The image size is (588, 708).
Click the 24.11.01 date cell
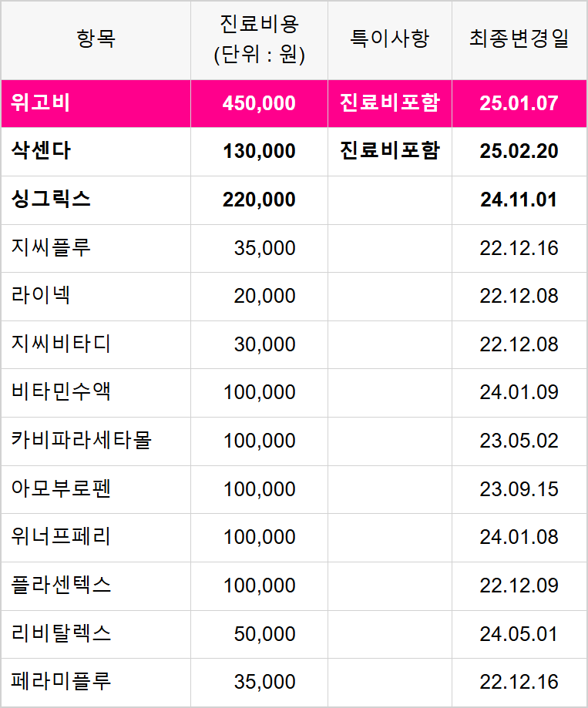pyautogui.click(x=519, y=200)
